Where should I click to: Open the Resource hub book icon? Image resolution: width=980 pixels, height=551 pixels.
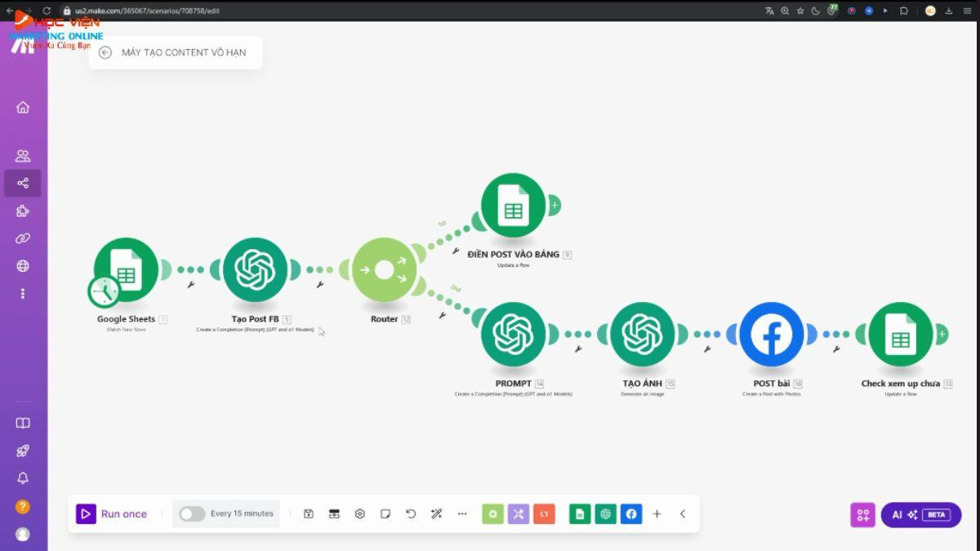point(23,423)
